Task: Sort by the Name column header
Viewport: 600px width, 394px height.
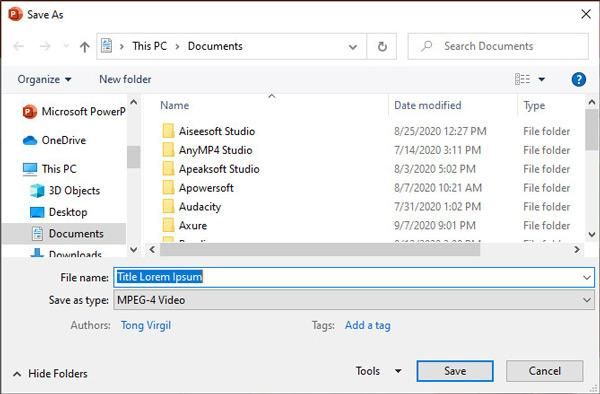Action: point(174,106)
